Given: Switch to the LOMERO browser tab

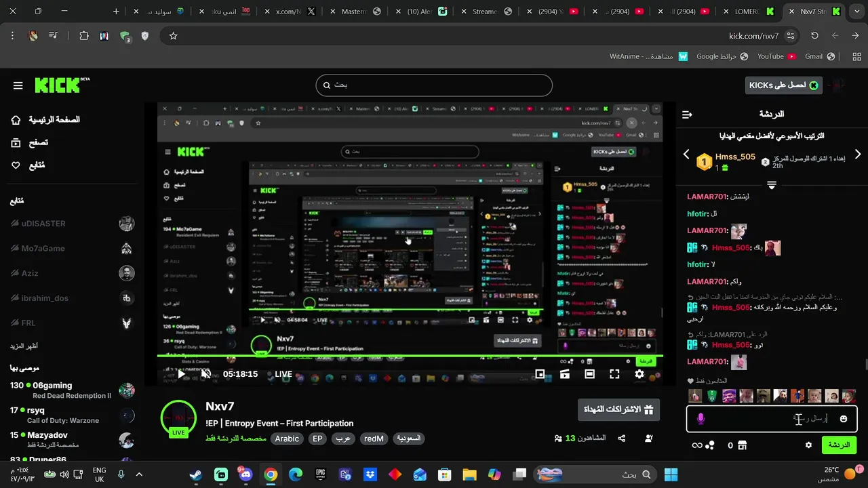Looking at the screenshot, I should point(749,12).
